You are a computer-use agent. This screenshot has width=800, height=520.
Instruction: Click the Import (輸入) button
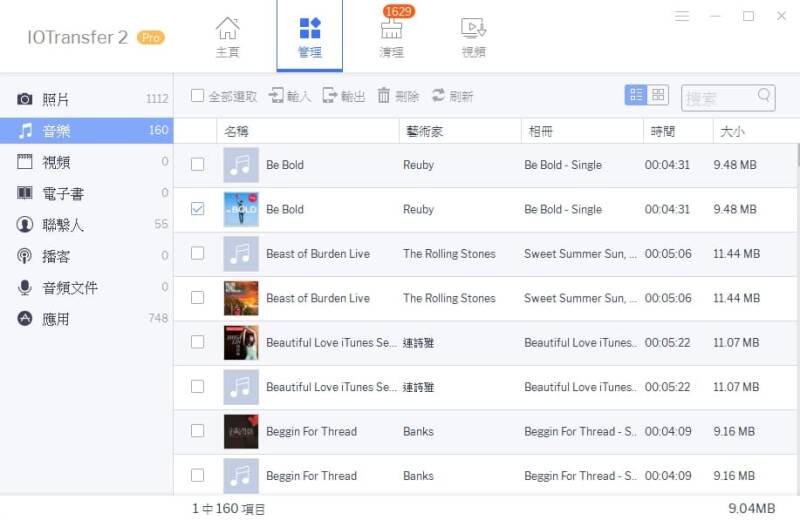290,96
